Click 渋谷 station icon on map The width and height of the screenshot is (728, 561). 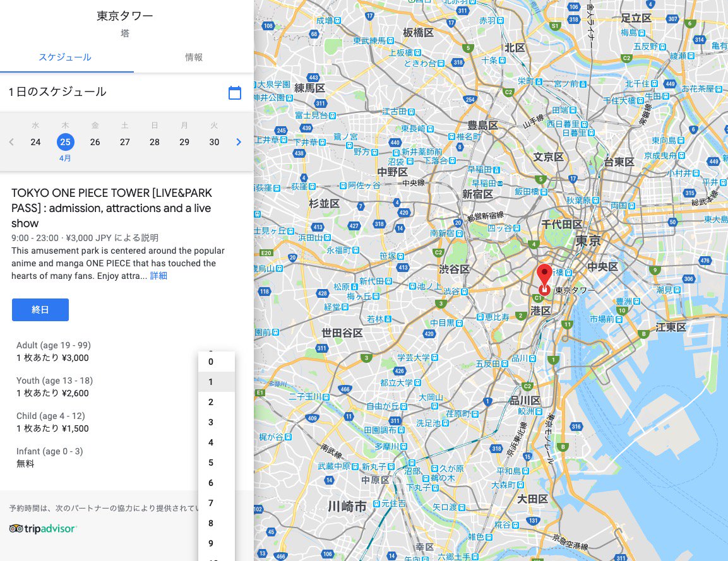point(464,292)
